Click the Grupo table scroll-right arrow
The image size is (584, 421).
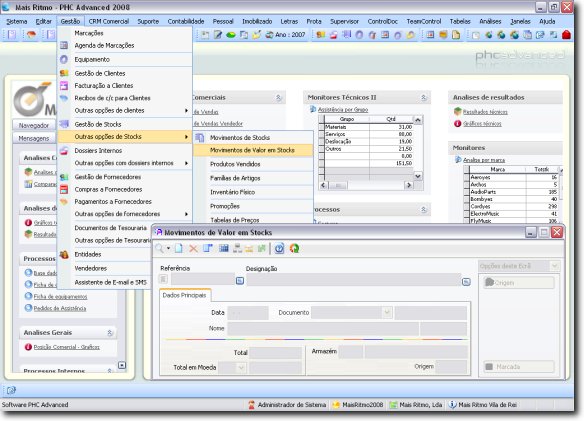click(x=409, y=185)
